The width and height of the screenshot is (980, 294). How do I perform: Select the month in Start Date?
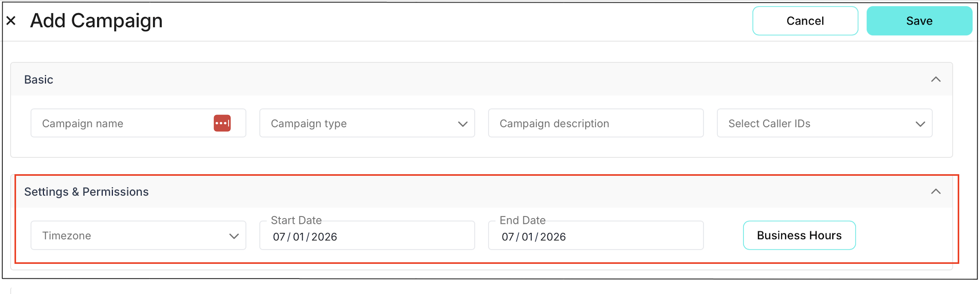(x=279, y=237)
